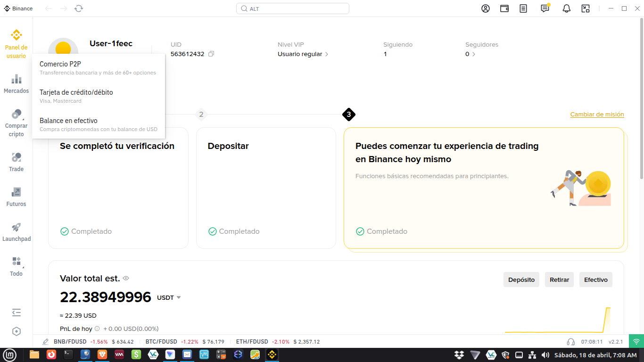Click the username User-1feec
The image size is (644, 362).
[x=111, y=44]
